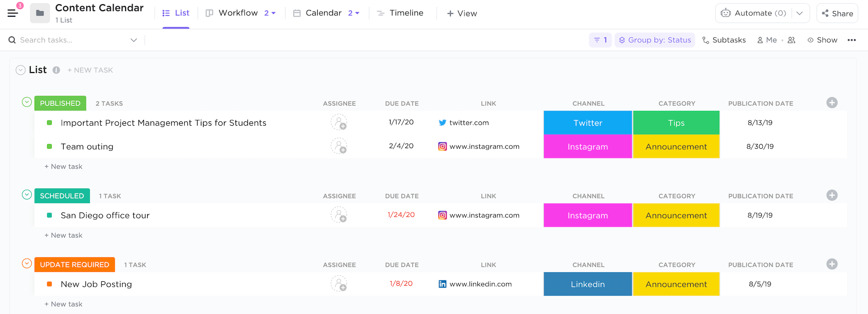Image resolution: width=868 pixels, height=314 pixels.
Task: Open the more options ellipsis menu
Action: 851,40
